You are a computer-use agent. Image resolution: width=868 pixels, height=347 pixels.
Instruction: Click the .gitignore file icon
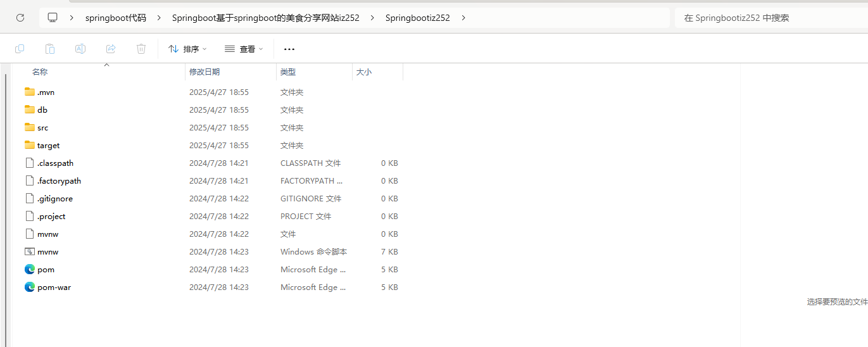click(x=30, y=198)
